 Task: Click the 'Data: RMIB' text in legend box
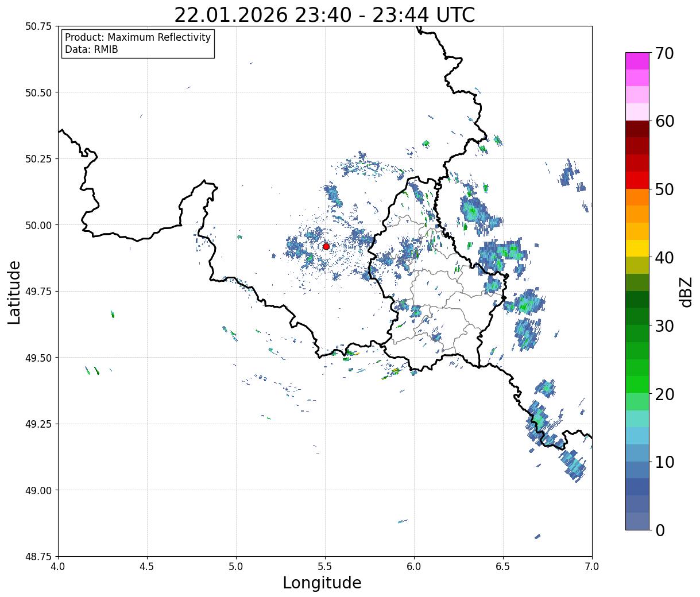pyautogui.click(x=91, y=50)
